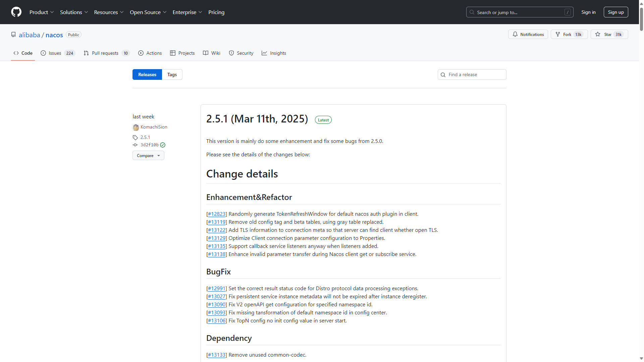644x362 pixels.
Task: Click the Issues circle icon
Action: 43,53
